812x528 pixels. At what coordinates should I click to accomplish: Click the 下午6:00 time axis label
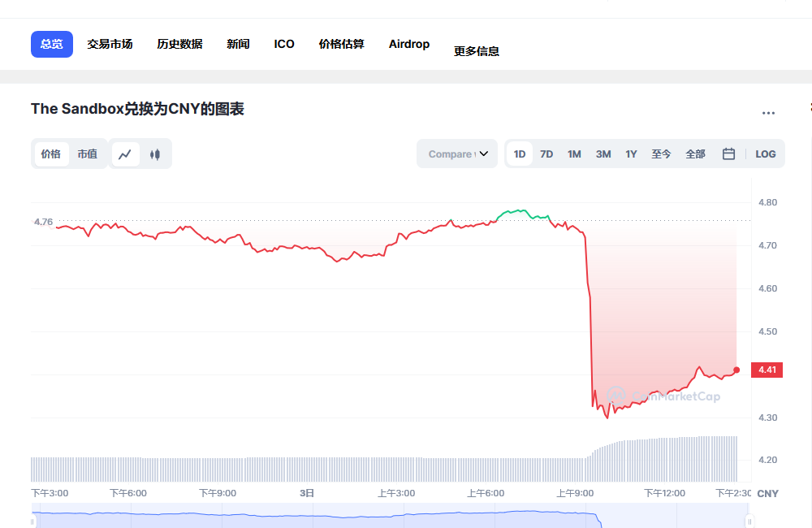click(x=128, y=493)
